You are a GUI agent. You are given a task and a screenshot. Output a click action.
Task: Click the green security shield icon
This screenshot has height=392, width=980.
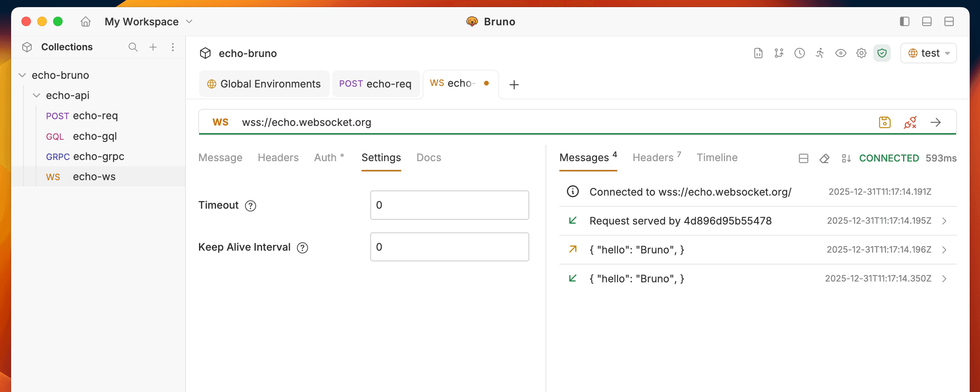pos(882,53)
